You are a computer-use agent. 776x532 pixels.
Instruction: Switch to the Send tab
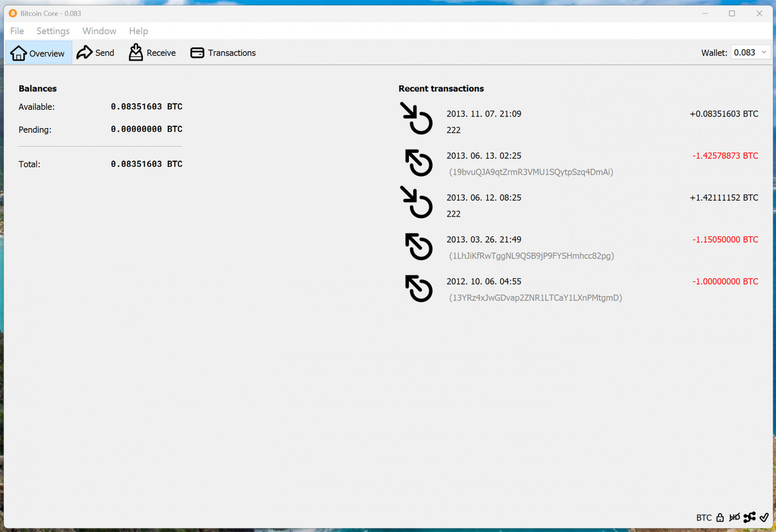96,52
